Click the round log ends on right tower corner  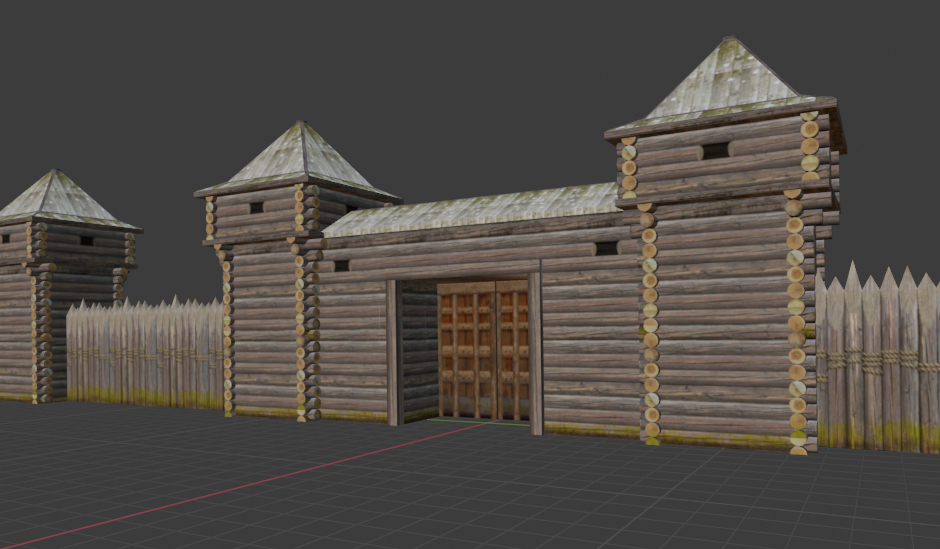(x=796, y=320)
